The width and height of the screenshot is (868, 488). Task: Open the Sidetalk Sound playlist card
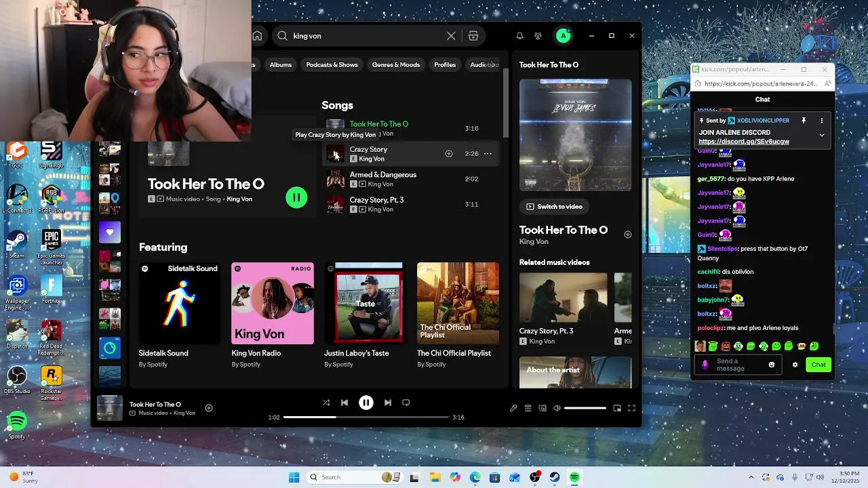coord(179,316)
